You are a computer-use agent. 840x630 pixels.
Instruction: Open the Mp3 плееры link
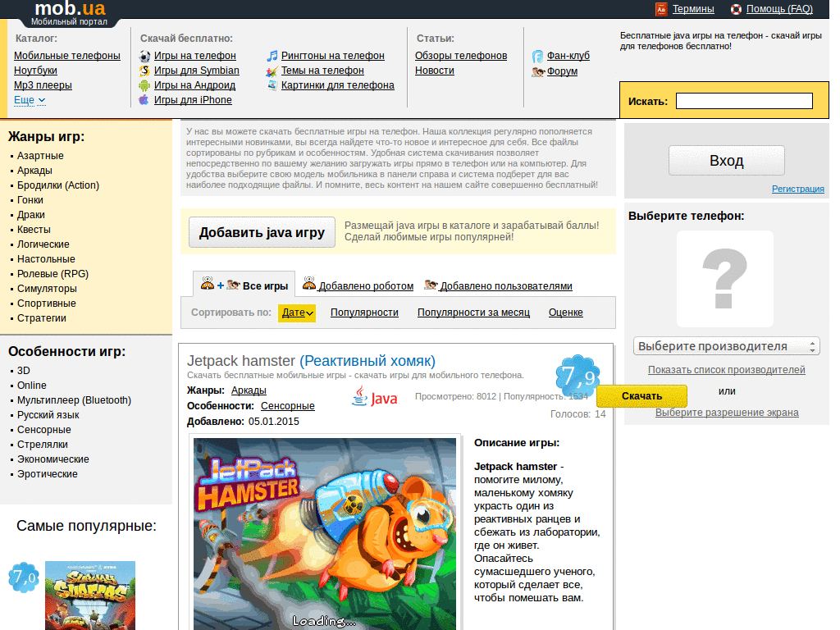click(x=43, y=85)
